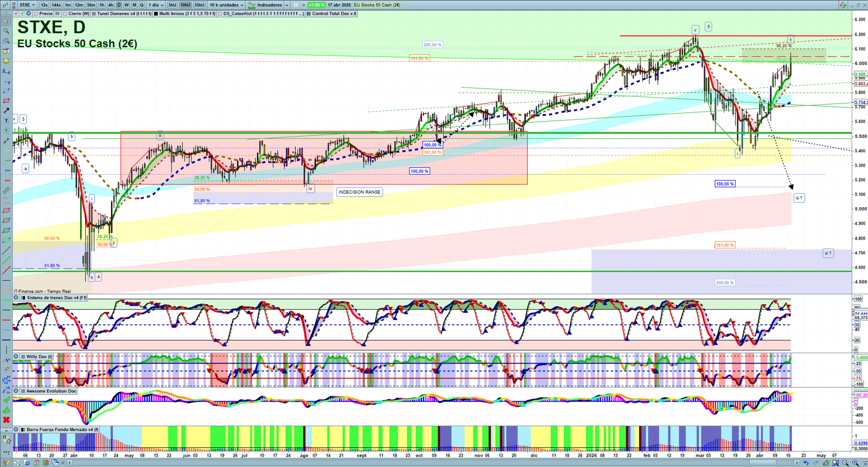Select the magnifier zoom tool in left sidebar
This screenshot has height=467, width=868.
point(7,31)
